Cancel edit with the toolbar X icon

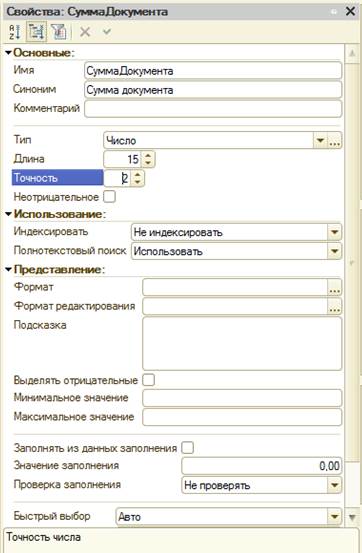(85, 32)
